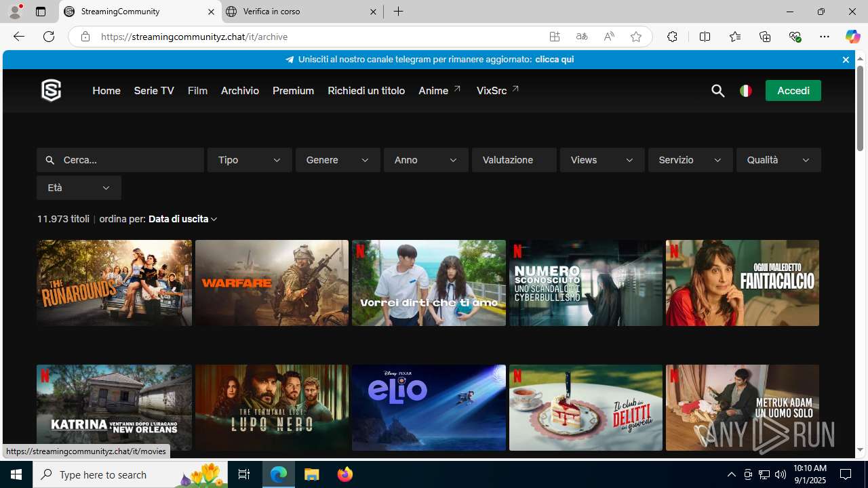Open Premium page
This screenshot has width=868, height=488.
tap(293, 91)
